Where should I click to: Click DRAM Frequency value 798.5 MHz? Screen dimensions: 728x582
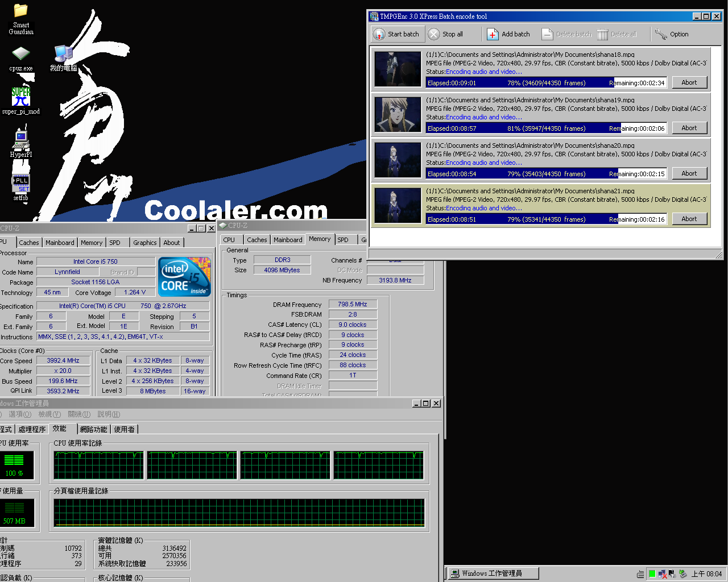coord(353,304)
